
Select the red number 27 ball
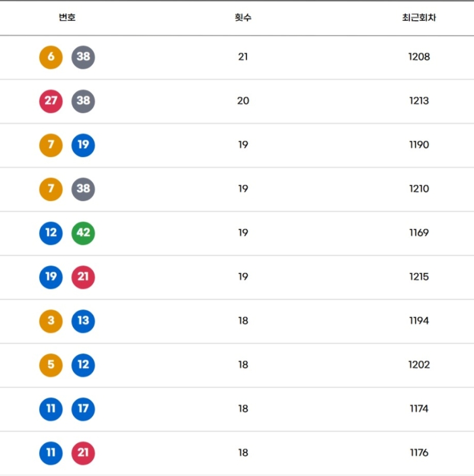coord(51,101)
